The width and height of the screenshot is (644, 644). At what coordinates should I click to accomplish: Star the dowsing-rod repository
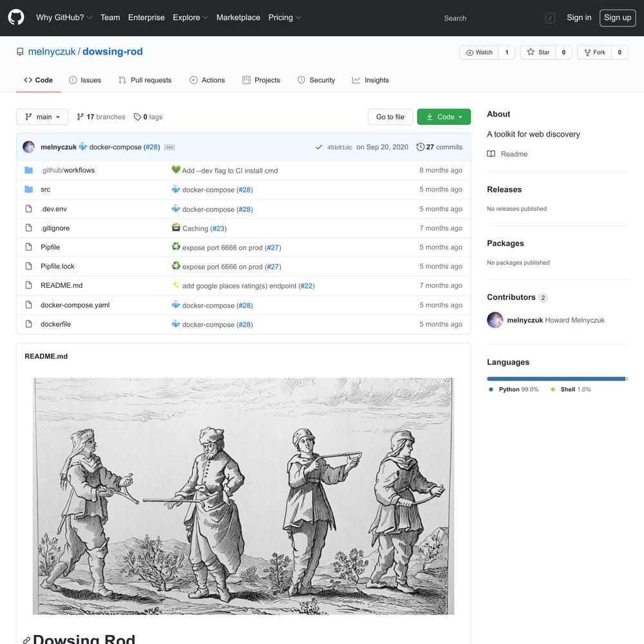pos(538,52)
